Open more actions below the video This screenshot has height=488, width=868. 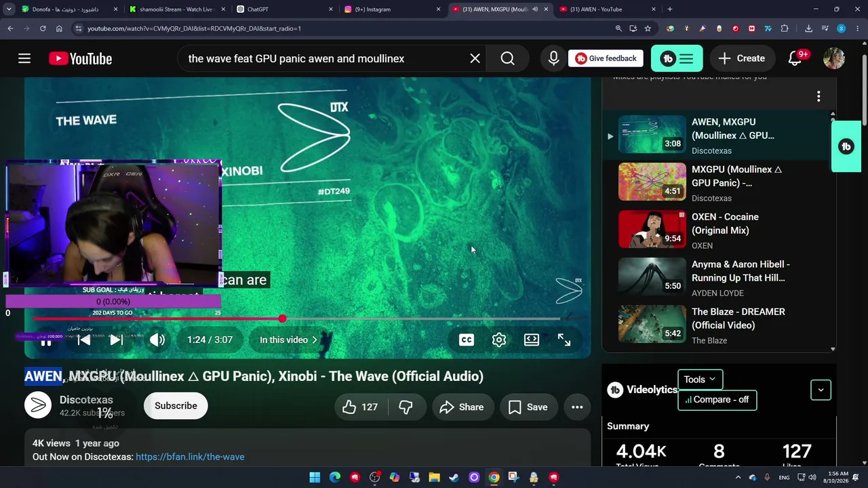(x=577, y=407)
